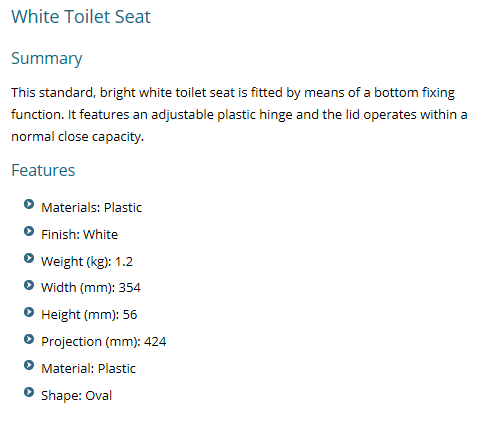Screen dimensions: 502x434
Task: Select the bullet icon before Projection (mm)
Action: pos(29,339)
